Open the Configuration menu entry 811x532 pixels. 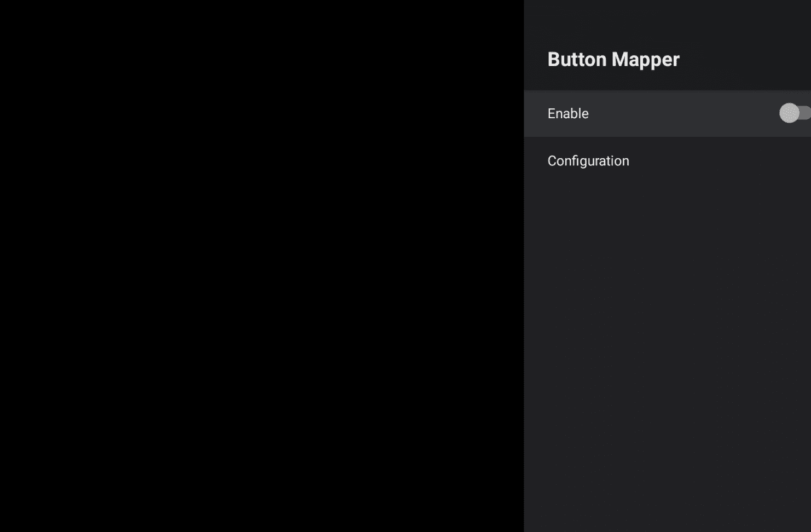667,161
